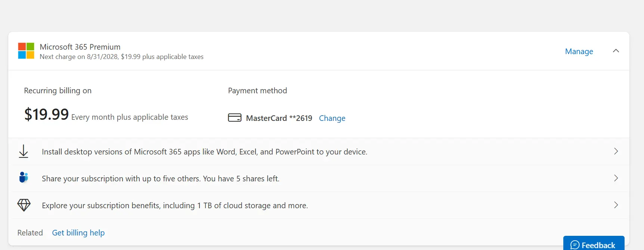Click Install desktop versions of Microsoft 365 text
The height and width of the screenshot is (250, 644).
(x=205, y=152)
